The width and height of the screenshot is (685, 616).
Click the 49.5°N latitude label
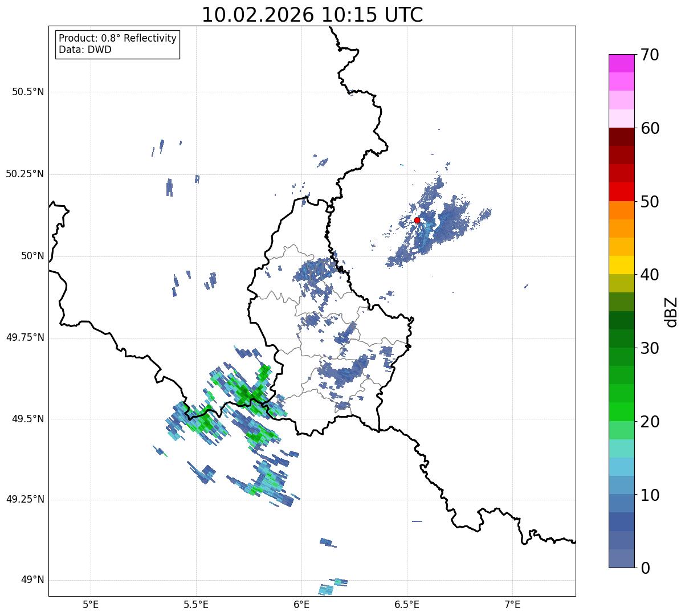[x=28, y=419]
